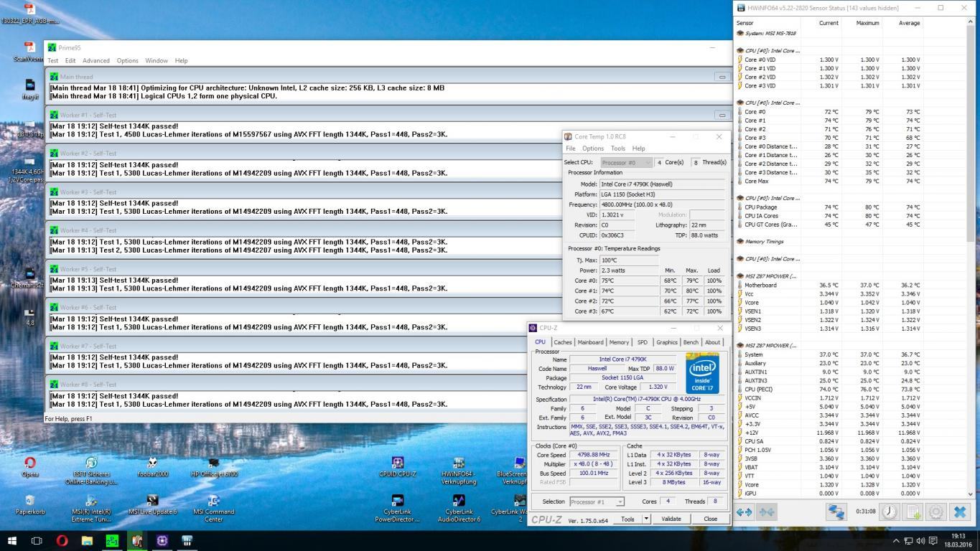Screen dimensions: 980x551
Task: Open volume control in system tray
Action: coord(920,540)
